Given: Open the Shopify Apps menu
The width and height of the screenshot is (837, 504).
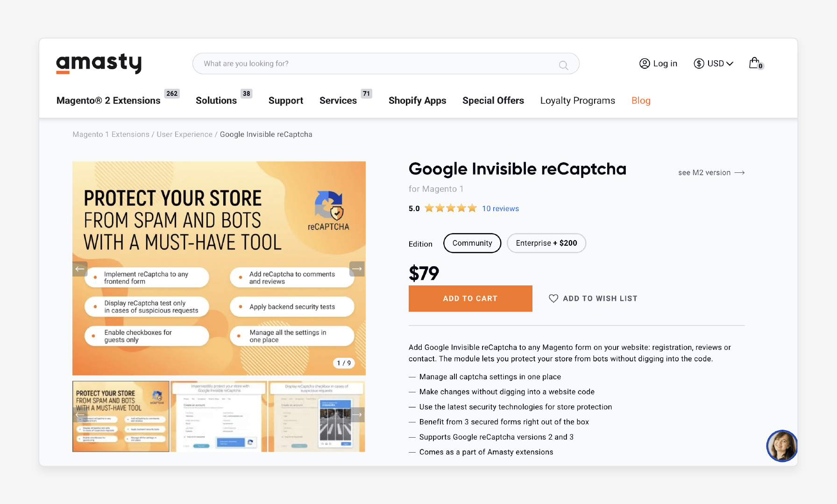Looking at the screenshot, I should pos(417,100).
